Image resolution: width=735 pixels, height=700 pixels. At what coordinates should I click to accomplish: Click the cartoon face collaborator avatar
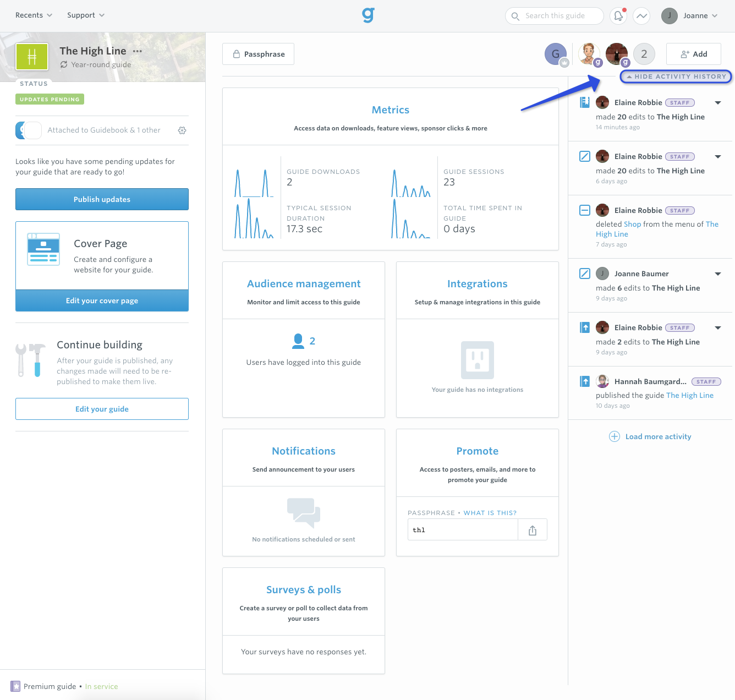pyautogui.click(x=589, y=54)
